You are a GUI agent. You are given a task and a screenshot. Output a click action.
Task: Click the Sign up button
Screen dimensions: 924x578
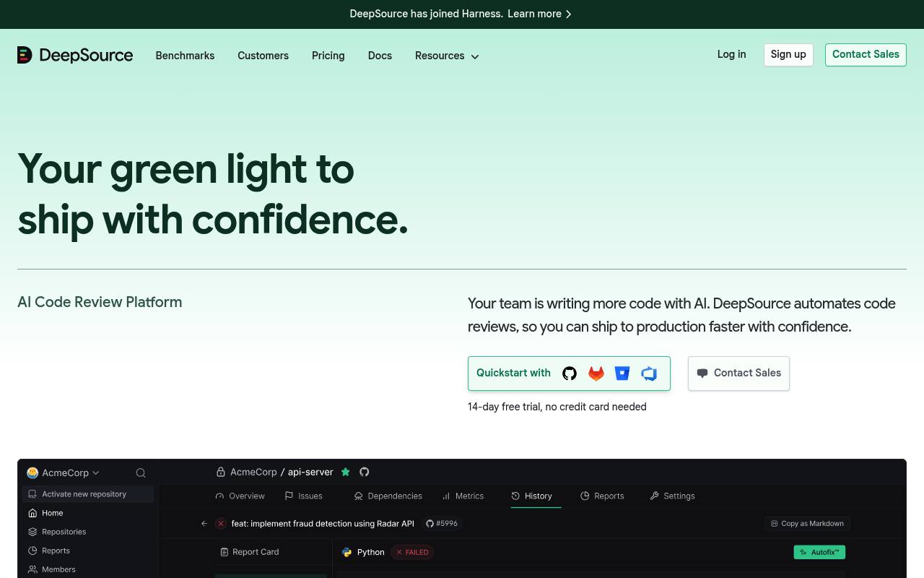788,55
